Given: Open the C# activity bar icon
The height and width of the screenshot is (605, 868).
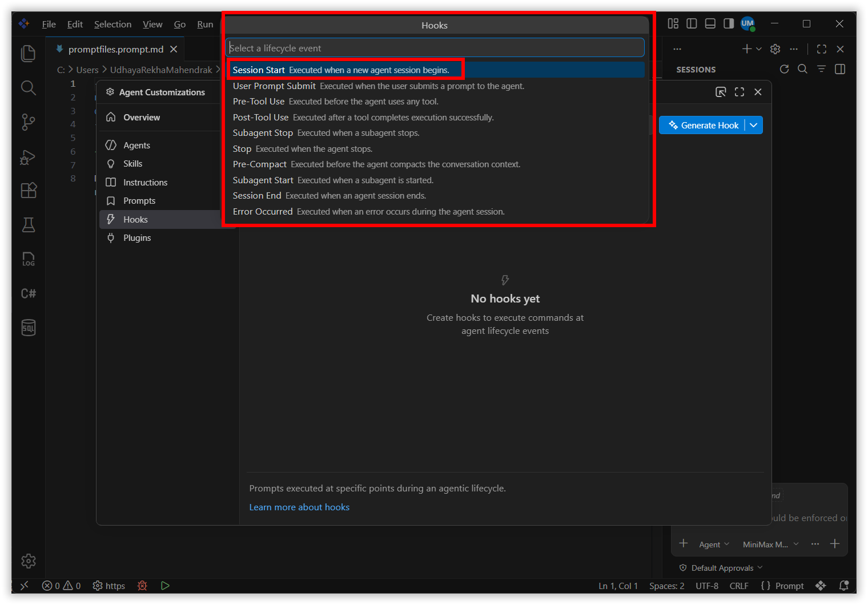Looking at the screenshot, I should tap(28, 293).
